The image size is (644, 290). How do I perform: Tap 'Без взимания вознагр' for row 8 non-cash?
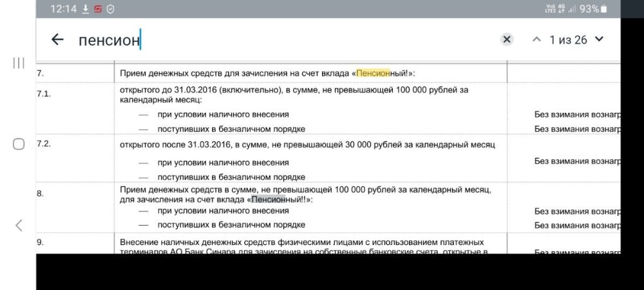[x=578, y=226]
